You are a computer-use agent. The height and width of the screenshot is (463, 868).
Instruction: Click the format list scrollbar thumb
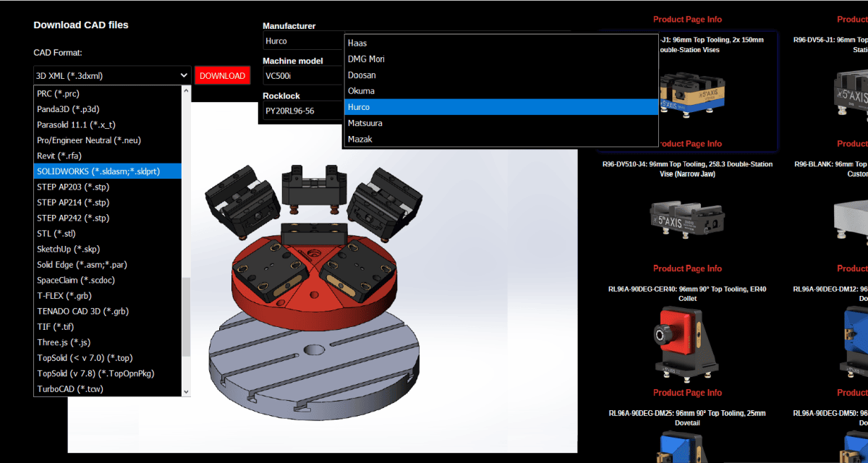coord(186,316)
